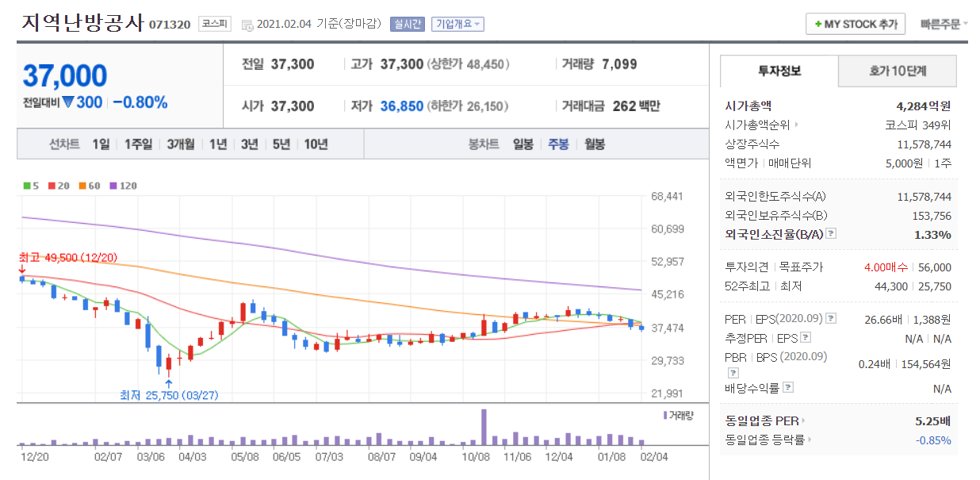The image size is (980, 480).
Task: Click the 선차트 label
Action: point(64,144)
